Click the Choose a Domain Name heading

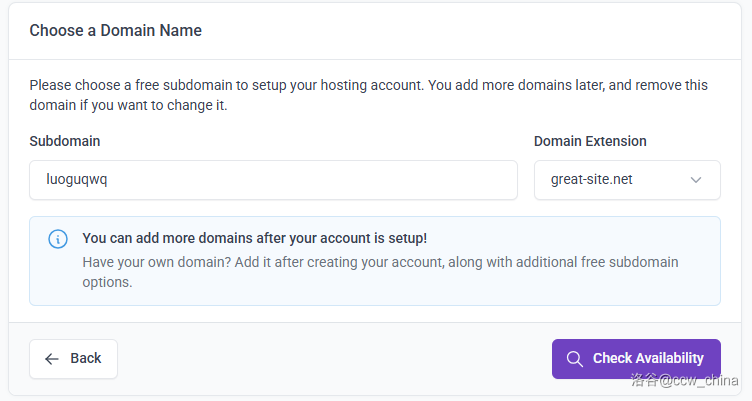115,31
